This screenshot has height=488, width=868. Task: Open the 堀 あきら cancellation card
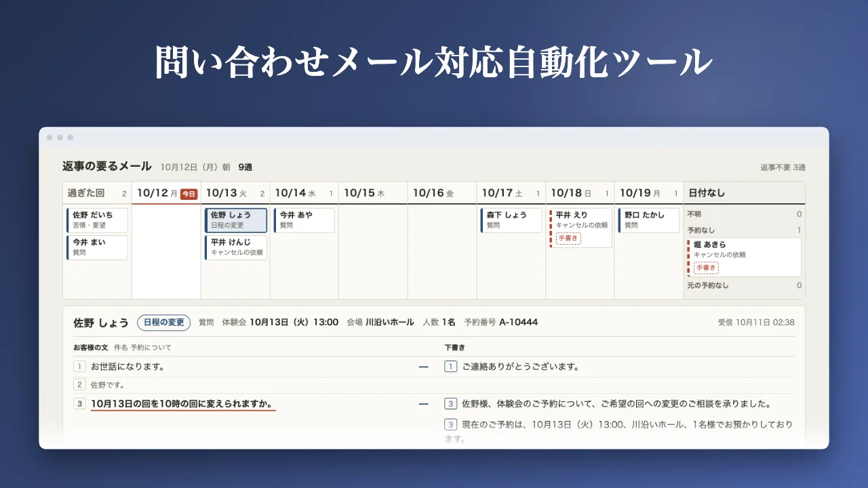[x=744, y=257]
